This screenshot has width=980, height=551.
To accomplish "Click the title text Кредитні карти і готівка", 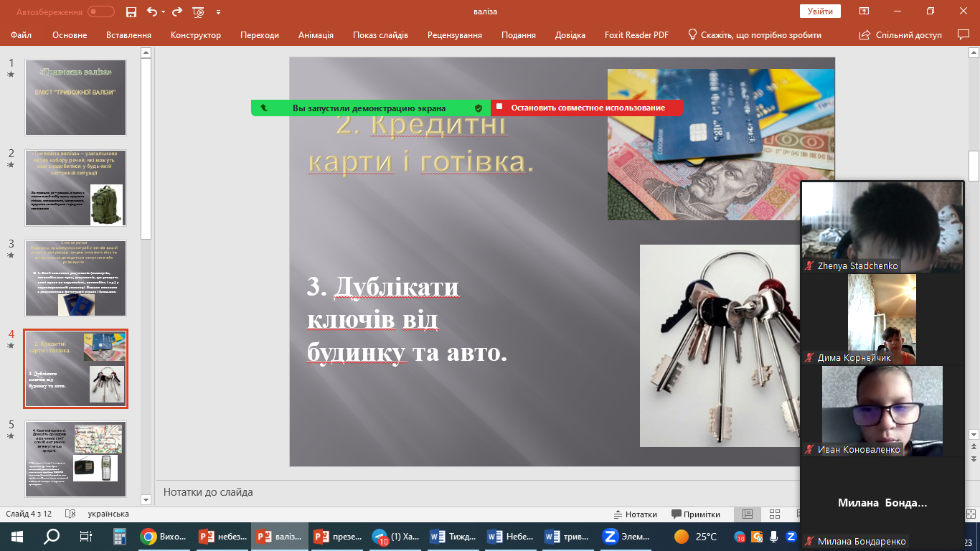I will pos(421,144).
